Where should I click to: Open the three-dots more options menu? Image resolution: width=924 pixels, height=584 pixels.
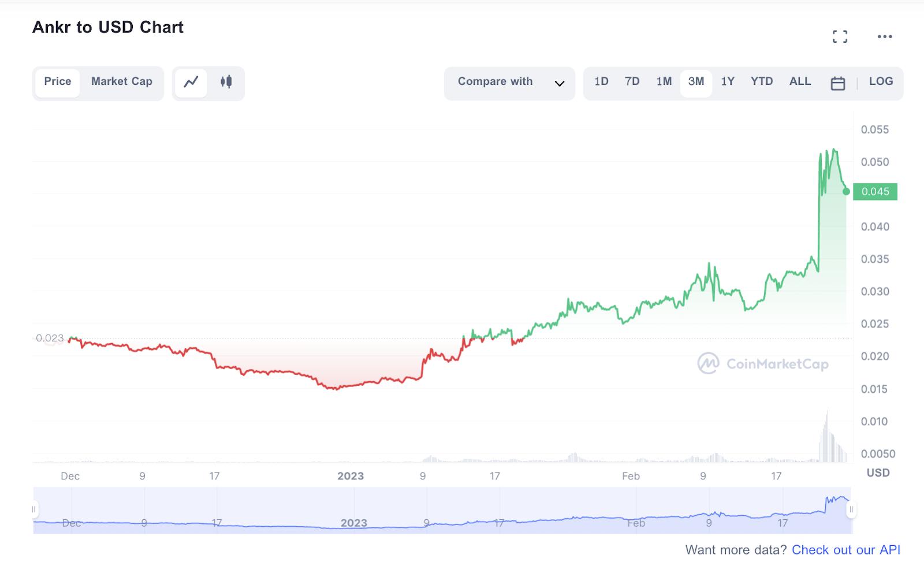pyautogui.click(x=885, y=37)
